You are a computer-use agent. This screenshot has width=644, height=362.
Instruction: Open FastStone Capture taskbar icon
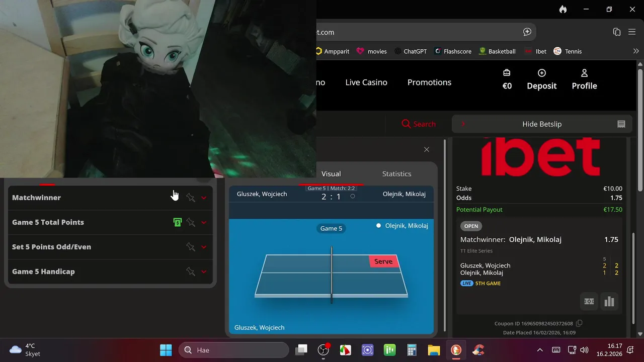pyautogui.click(x=346, y=350)
